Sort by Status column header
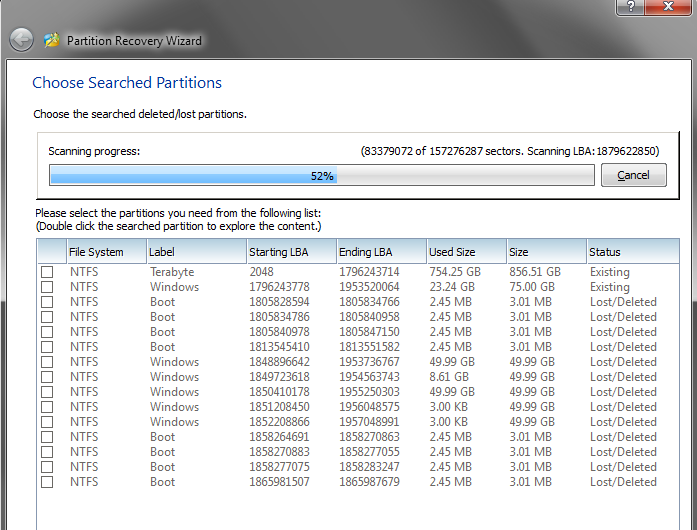This screenshot has height=530, width=697. (633, 252)
